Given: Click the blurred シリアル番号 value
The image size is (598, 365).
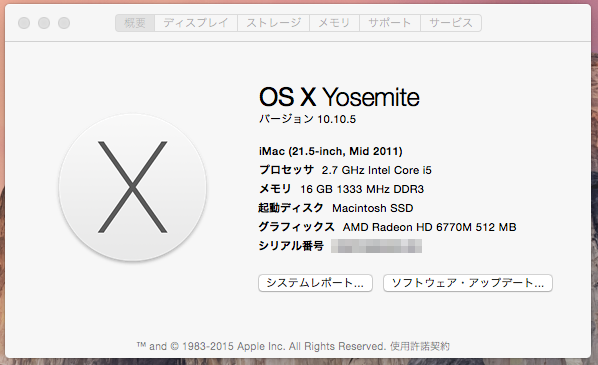Looking at the screenshot, I should click(x=376, y=246).
